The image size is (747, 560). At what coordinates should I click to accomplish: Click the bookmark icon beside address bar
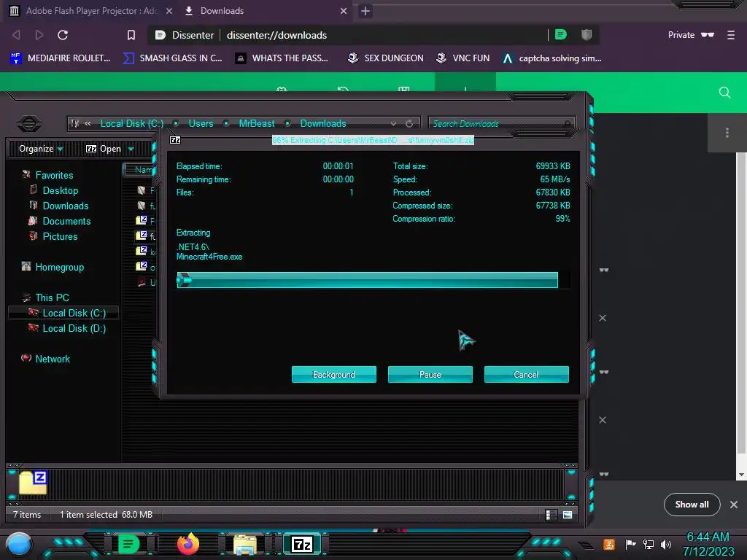[x=131, y=35]
